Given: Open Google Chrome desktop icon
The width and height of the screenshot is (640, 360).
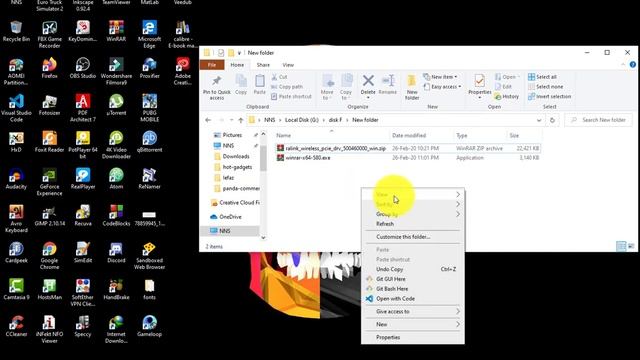Looking at the screenshot, I should pos(49,256).
